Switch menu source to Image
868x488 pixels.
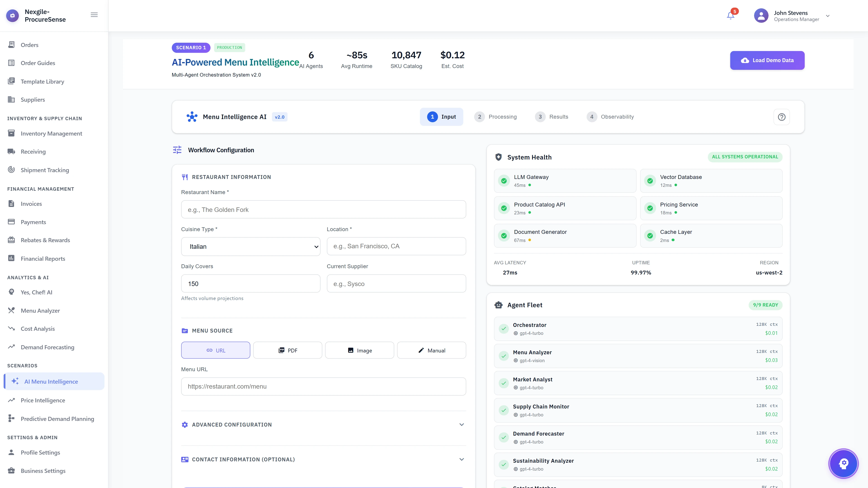click(x=359, y=350)
